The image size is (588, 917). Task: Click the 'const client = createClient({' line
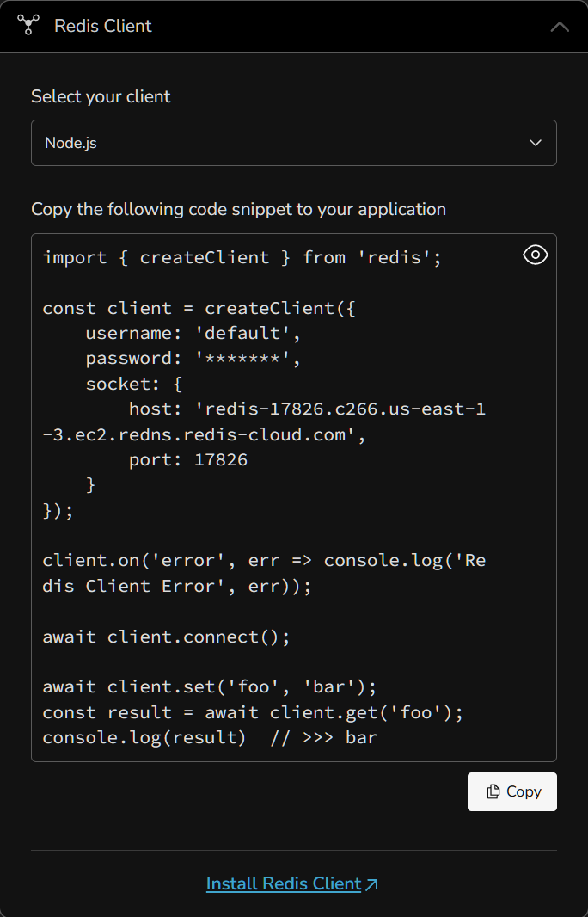(199, 308)
